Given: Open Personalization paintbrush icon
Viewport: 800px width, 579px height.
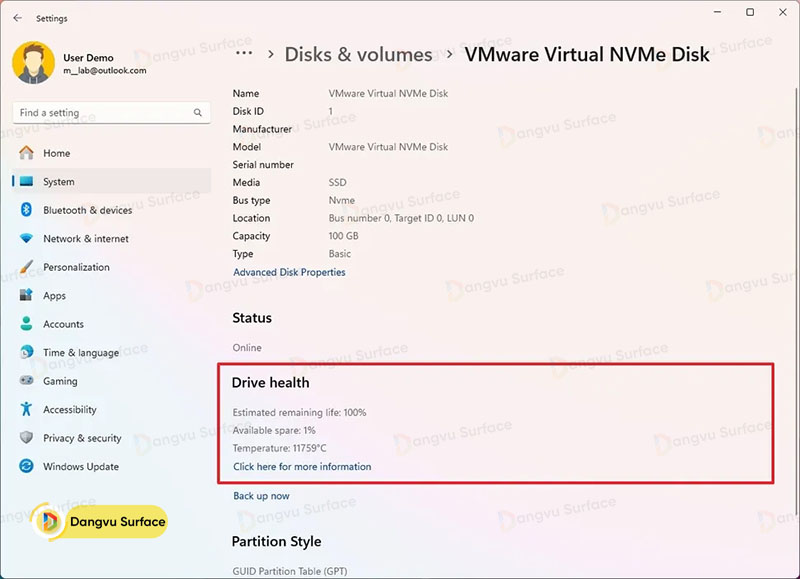Looking at the screenshot, I should coord(25,267).
